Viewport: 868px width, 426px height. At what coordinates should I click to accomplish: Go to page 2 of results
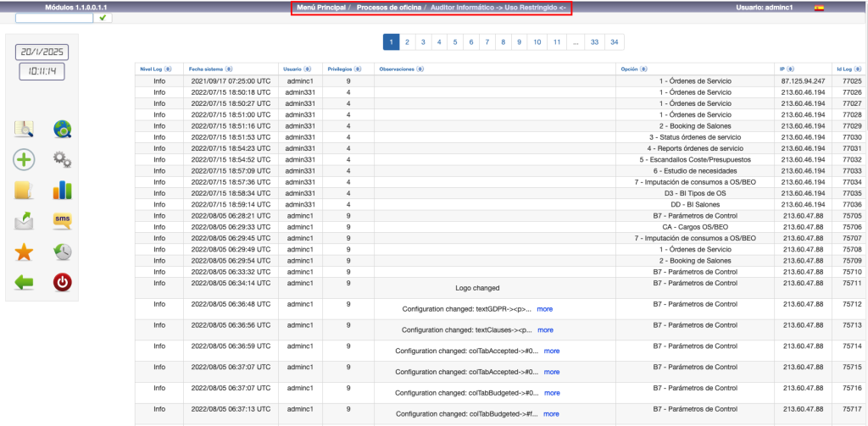[407, 41]
